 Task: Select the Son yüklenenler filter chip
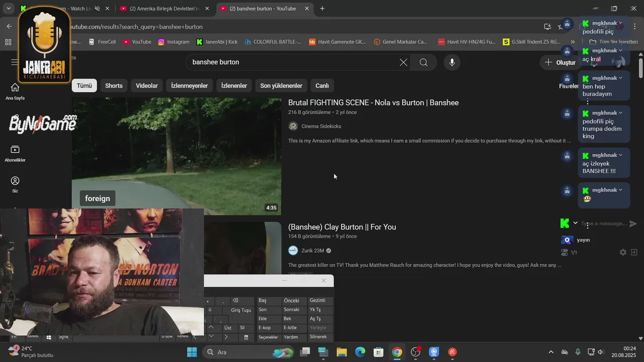281,85
